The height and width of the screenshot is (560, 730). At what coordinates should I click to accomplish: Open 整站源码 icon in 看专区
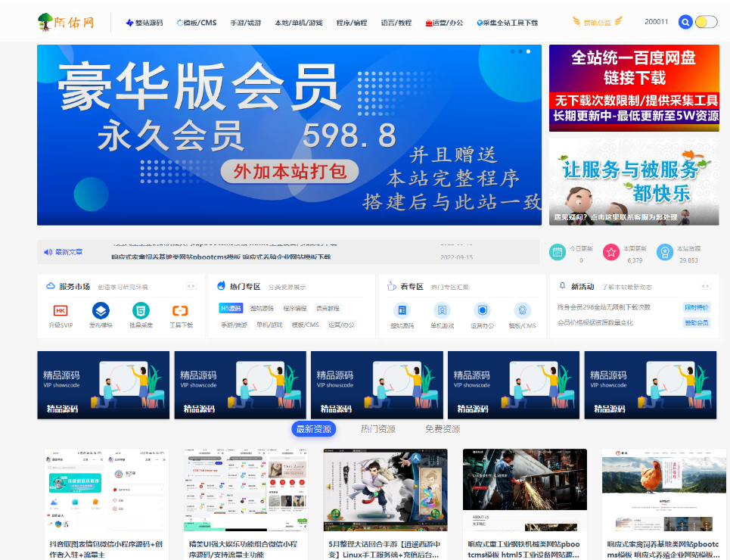[x=402, y=310]
